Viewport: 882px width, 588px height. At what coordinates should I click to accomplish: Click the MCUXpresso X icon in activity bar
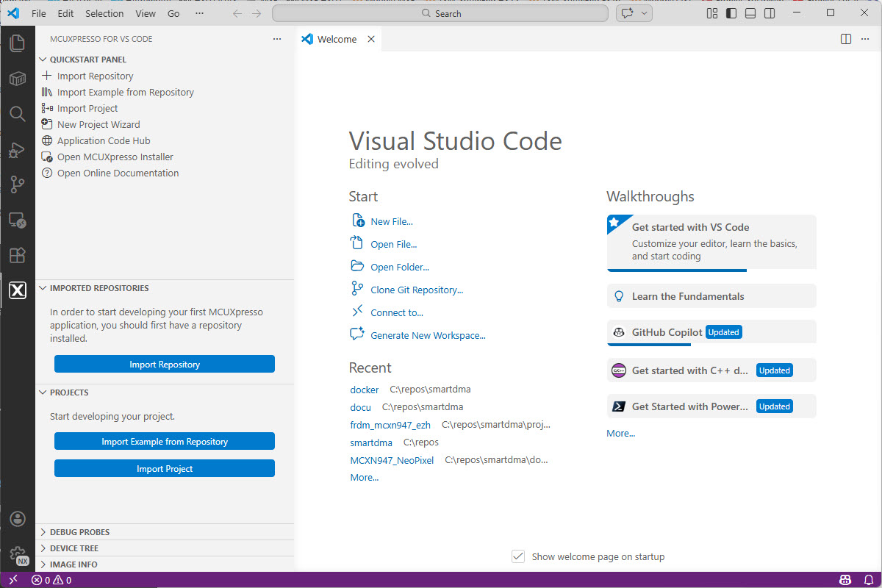pos(17,290)
